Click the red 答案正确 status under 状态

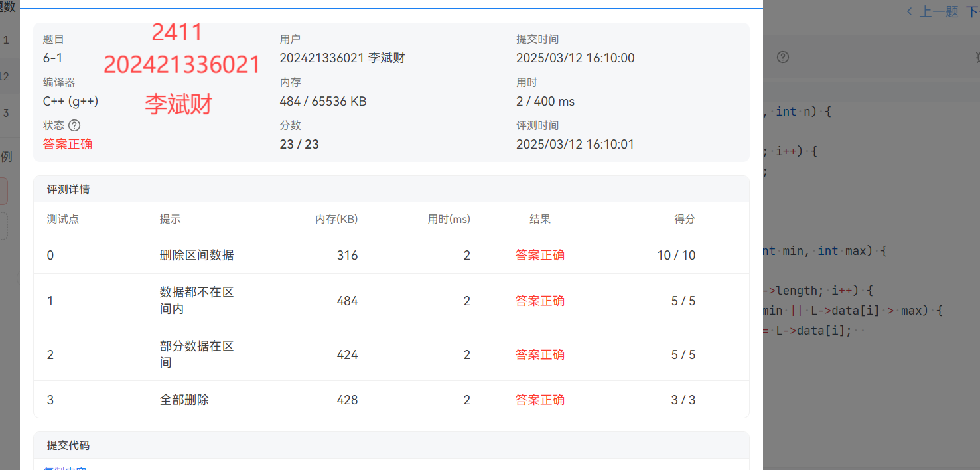[x=68, y=144]
